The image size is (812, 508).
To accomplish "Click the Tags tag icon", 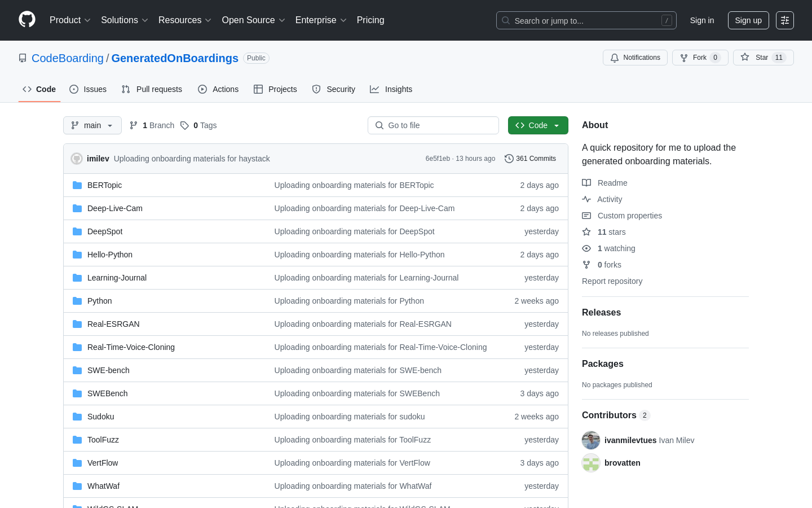I will pos(184,125).
